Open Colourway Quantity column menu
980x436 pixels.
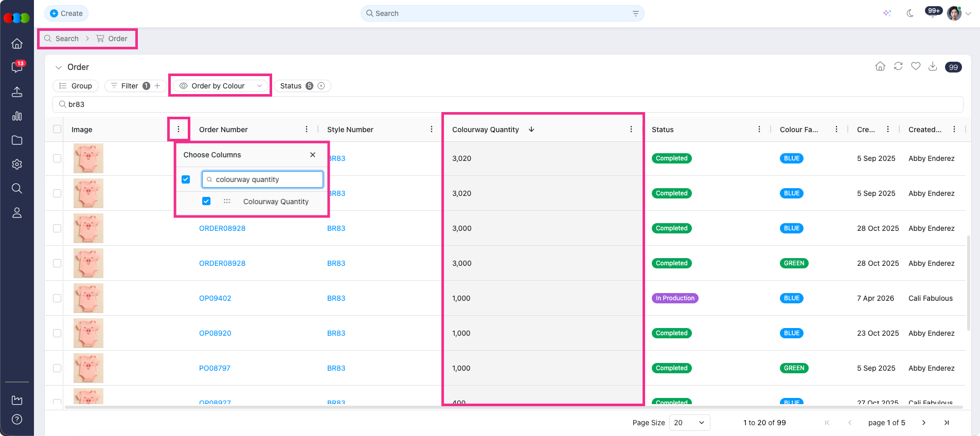click(x=631, y=130)
